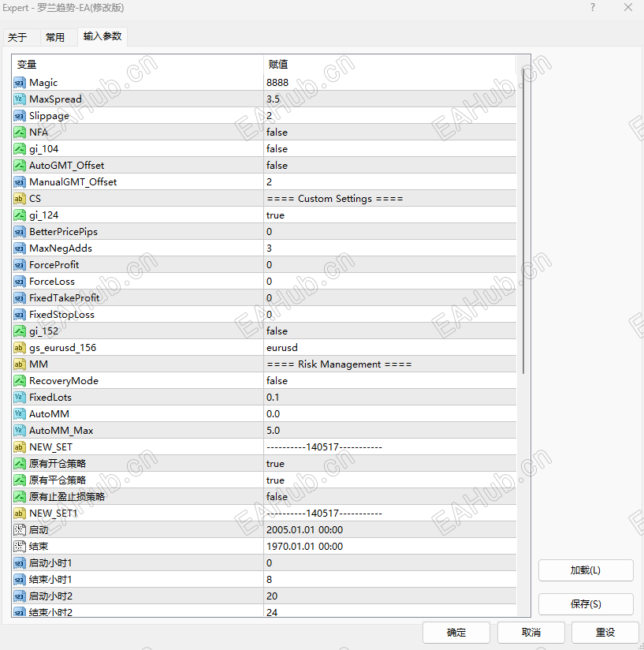Select the FixedLots value 0.1

pos(273,398)
